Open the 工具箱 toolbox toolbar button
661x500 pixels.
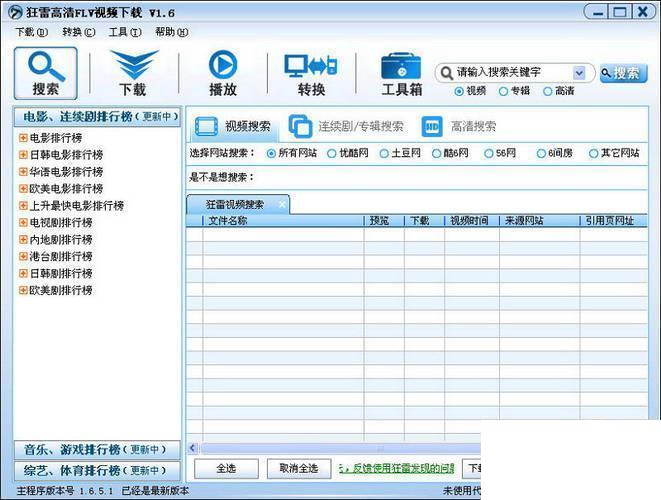(401, 73)
